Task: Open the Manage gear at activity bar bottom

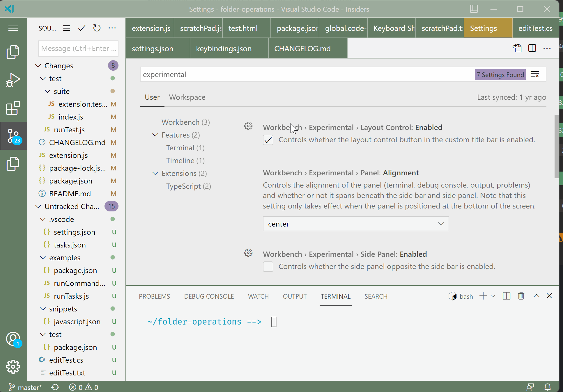Action: 13,367
